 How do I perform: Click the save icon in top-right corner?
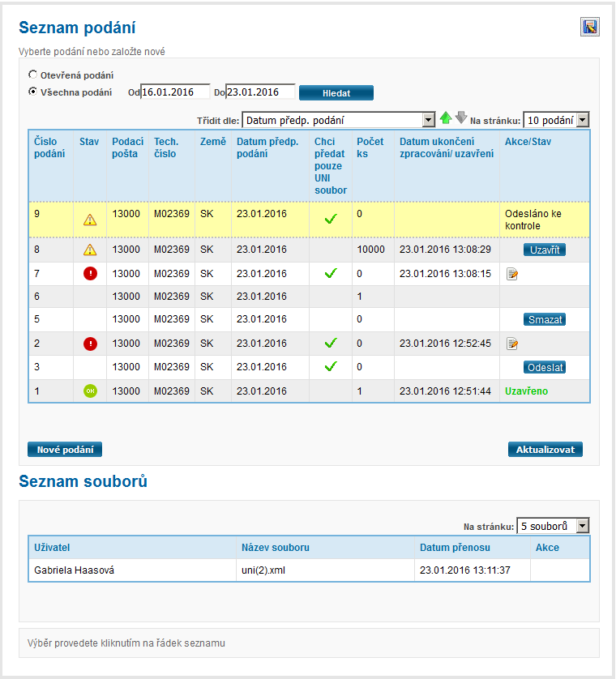589,27
